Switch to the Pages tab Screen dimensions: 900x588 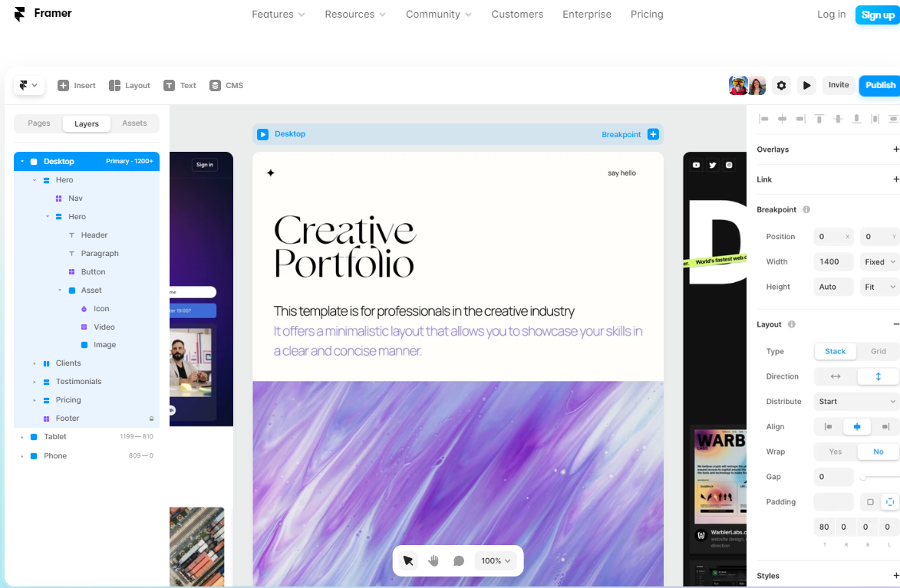[x=39, y=123]
